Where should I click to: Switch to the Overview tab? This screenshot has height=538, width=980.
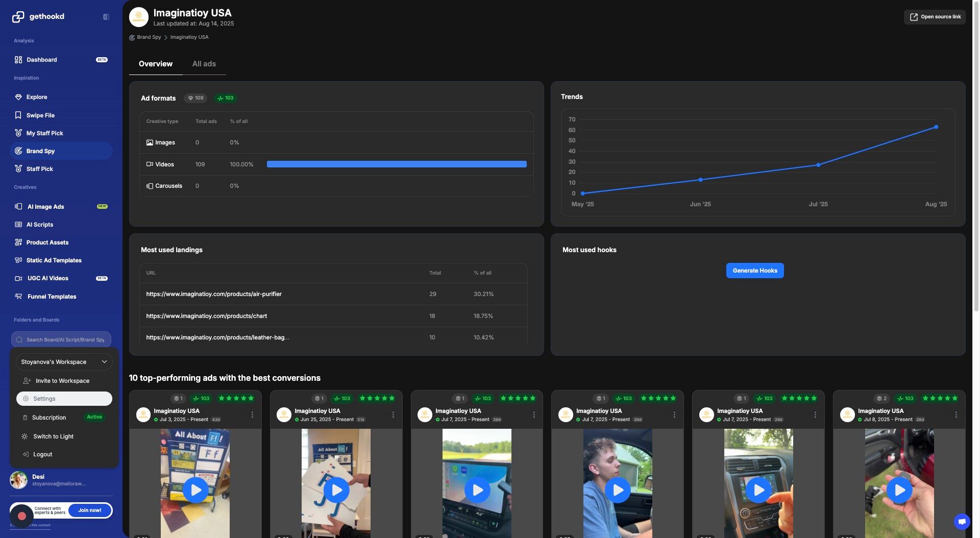(156, 64)
